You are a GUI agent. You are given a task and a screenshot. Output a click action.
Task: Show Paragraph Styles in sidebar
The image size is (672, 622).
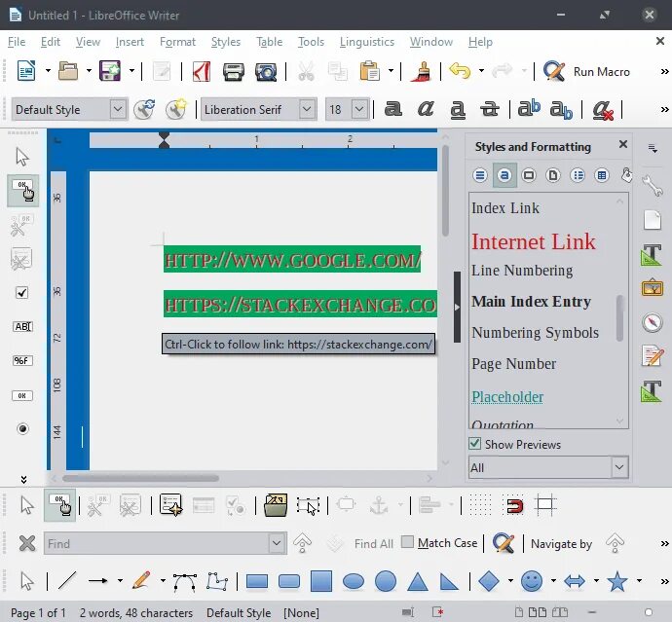coord(480,175)
